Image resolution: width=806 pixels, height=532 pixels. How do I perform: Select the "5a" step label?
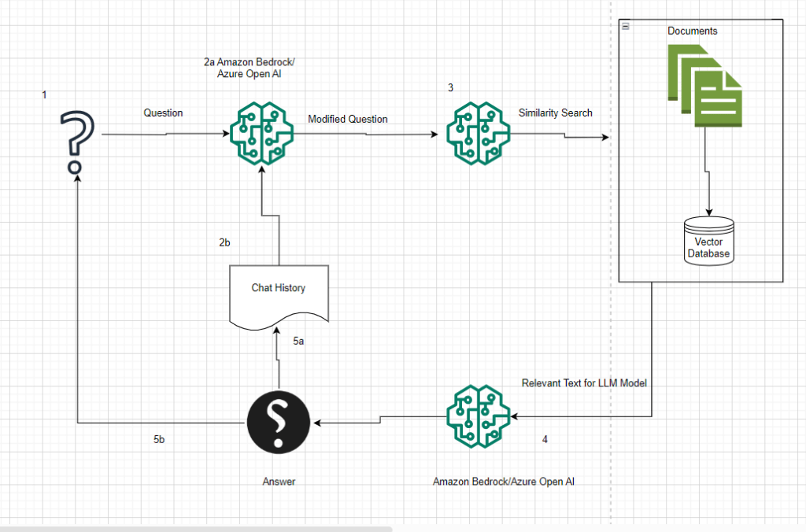click(299, 342)
